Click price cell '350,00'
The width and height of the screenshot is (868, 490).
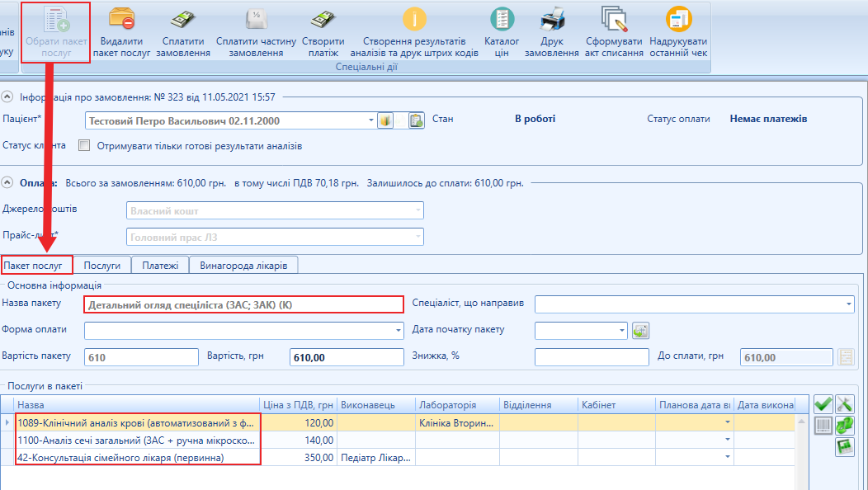point(299,457)
